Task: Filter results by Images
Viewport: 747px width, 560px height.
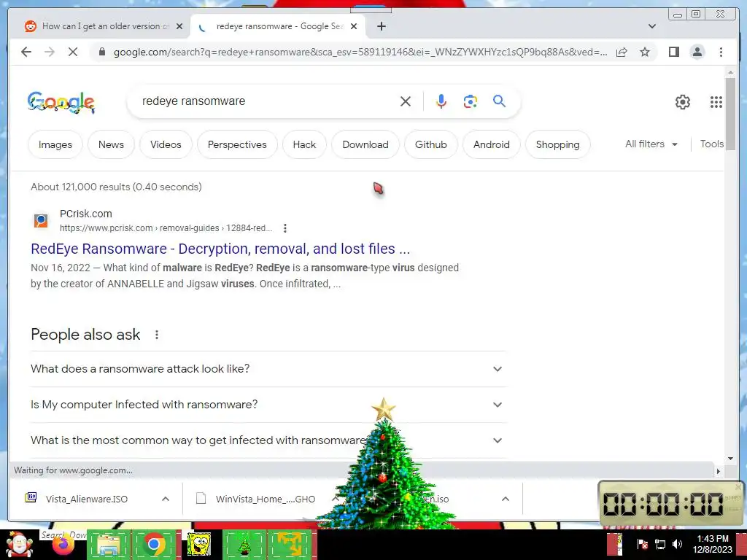Action: (x=55, y=144)
